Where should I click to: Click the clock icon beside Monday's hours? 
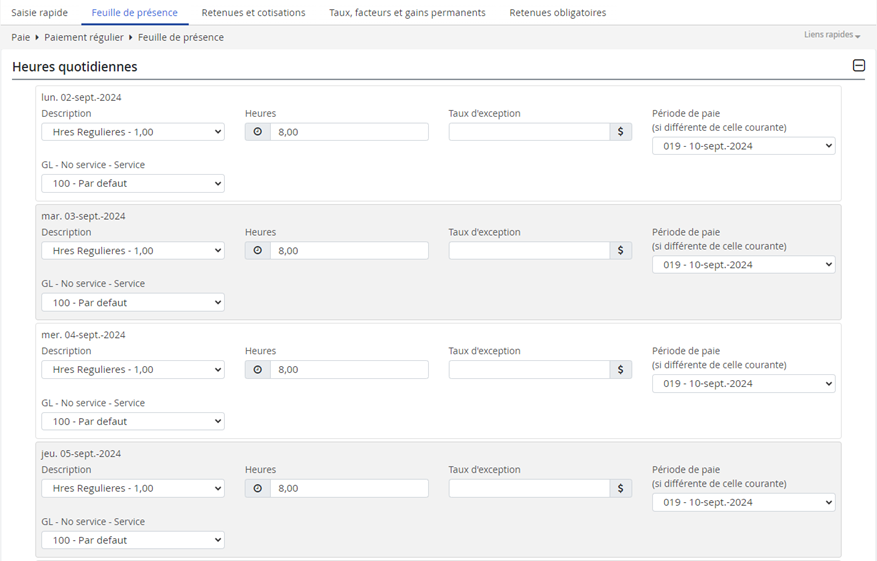point(257,132)
